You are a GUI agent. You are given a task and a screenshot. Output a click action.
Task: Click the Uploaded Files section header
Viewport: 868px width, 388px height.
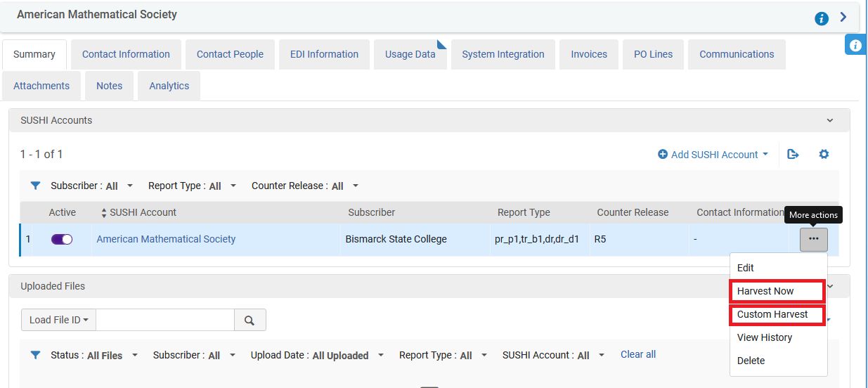pyautogui.click(x=429, y=286)
